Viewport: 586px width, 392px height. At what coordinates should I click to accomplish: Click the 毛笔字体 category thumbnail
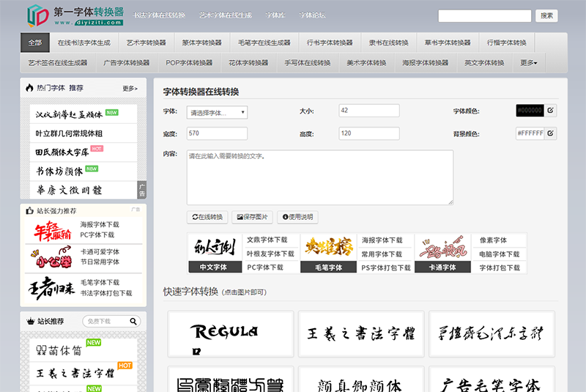[x=328, y=254]
